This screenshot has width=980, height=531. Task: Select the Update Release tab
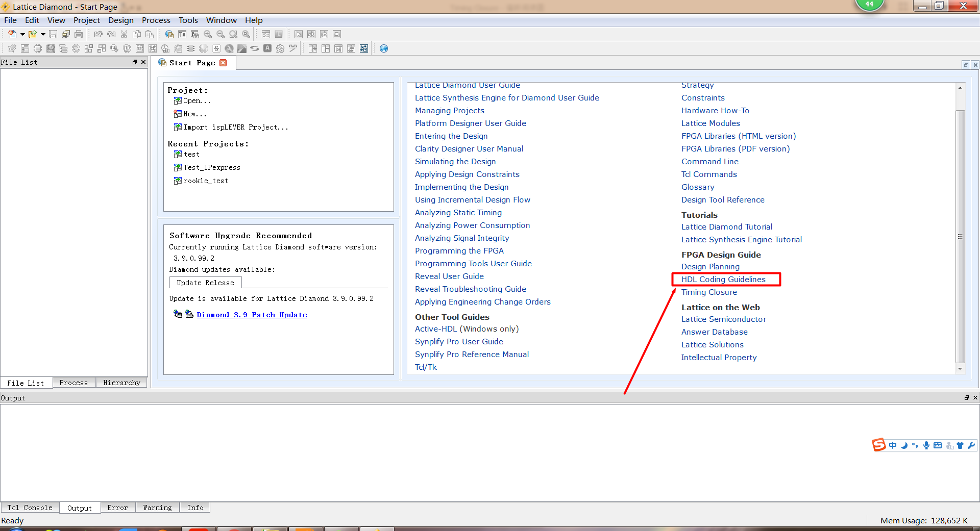(205, 283)
